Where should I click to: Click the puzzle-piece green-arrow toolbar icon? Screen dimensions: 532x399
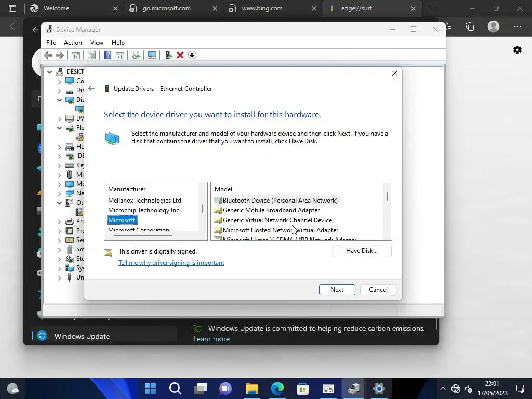[136, 55]
